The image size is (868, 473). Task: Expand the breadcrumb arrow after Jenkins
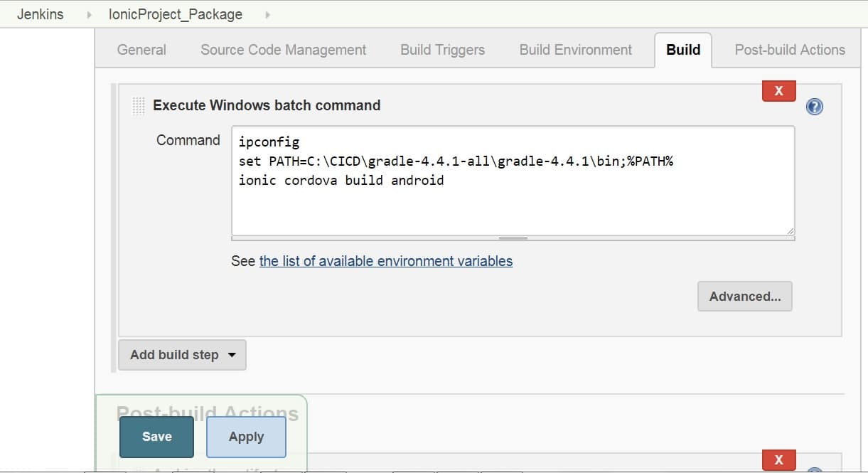pos(89,14)
